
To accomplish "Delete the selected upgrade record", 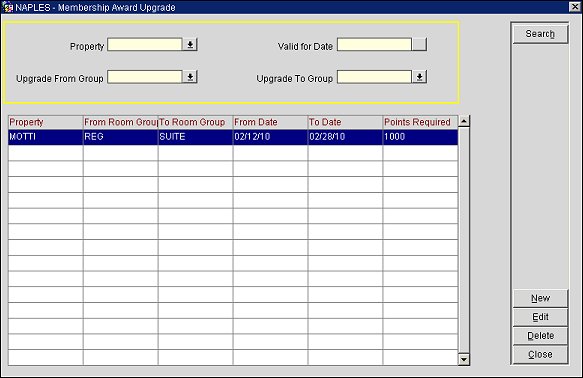I will point(540,336).
